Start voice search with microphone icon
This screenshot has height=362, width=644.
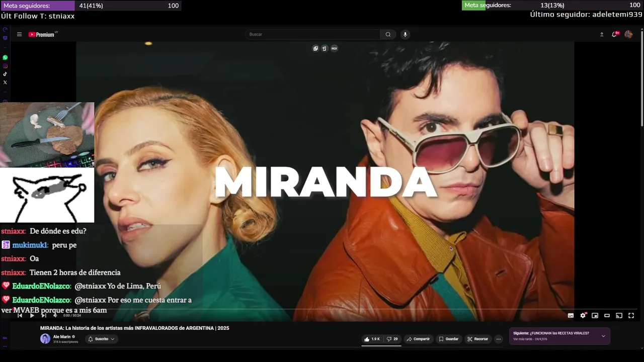pos(405,34)
